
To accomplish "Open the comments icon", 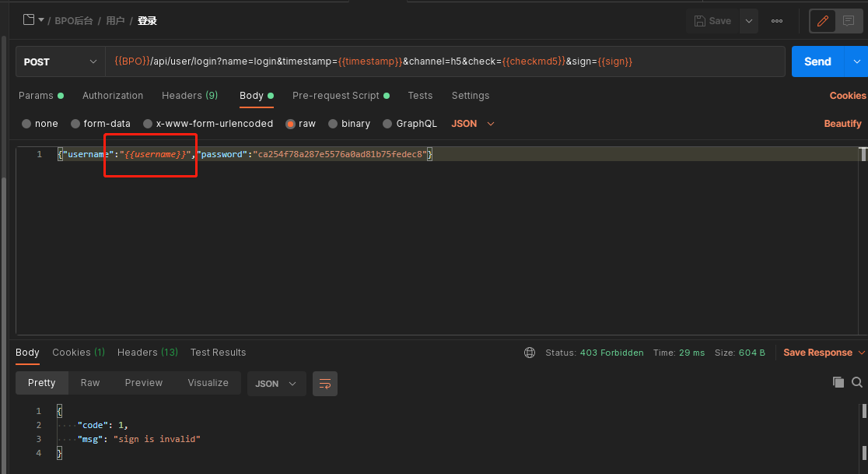I will pyautogui.click(x=848, y=21).
